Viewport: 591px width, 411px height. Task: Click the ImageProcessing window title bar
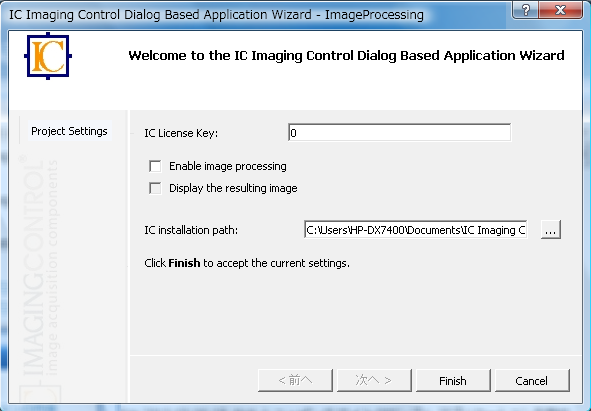click(216, 14)
